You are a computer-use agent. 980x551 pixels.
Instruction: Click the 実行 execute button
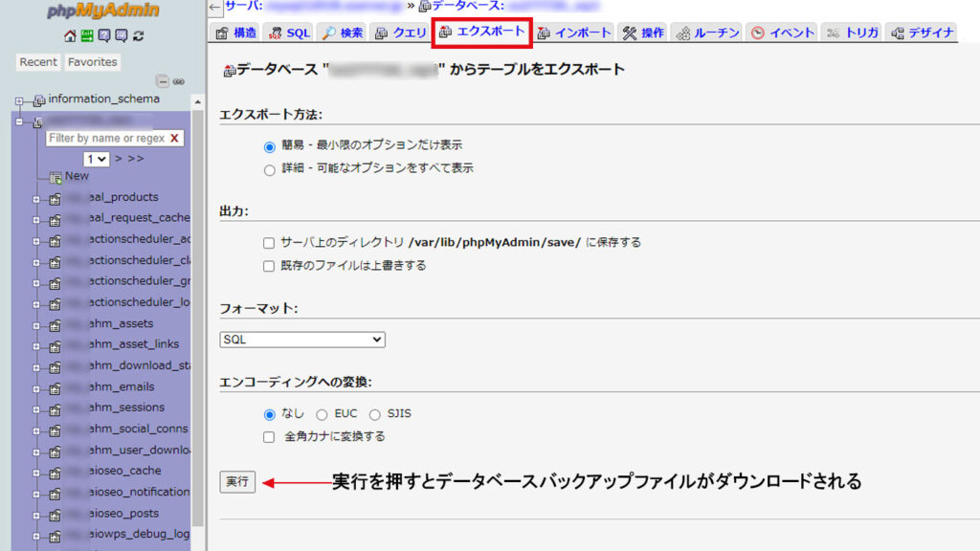[x=237, y=482]
